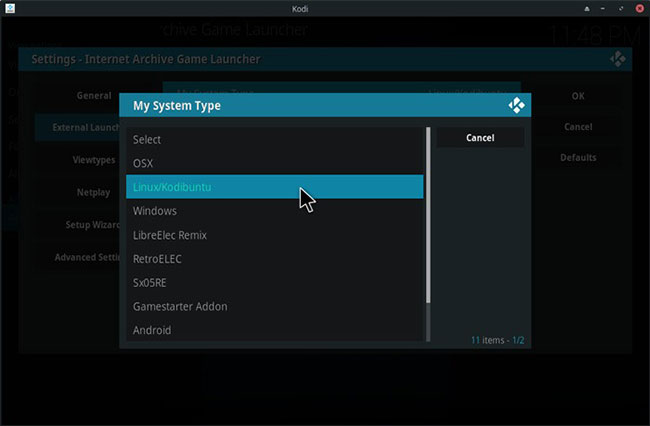This screenshot has width=650, height=426.
Task: Click Defaults in the Settings window
Action: (x=578, y=157)
